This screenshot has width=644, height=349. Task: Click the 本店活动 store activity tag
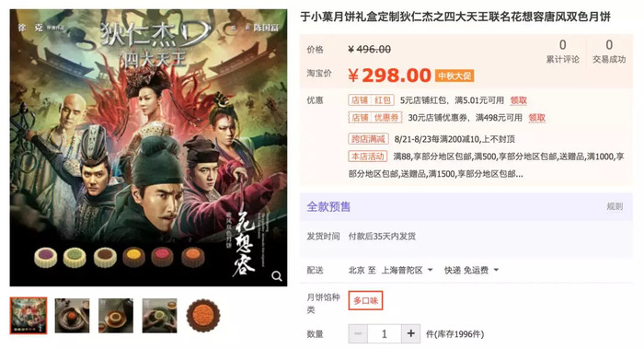pyautogui.click(x=368, y=157)
